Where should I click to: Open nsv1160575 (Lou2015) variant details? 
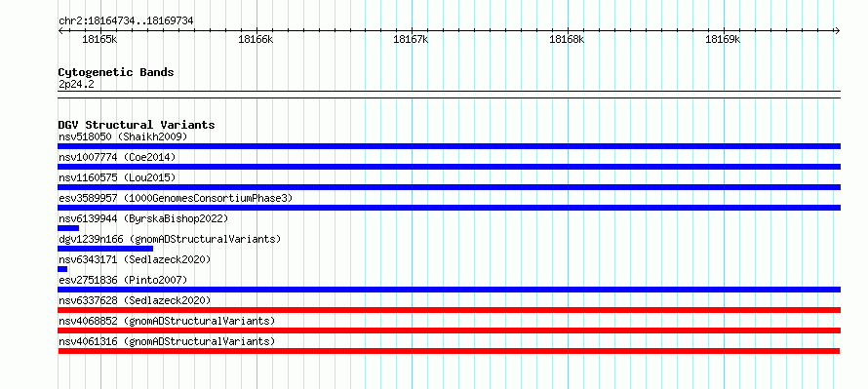tap(117, 177)
